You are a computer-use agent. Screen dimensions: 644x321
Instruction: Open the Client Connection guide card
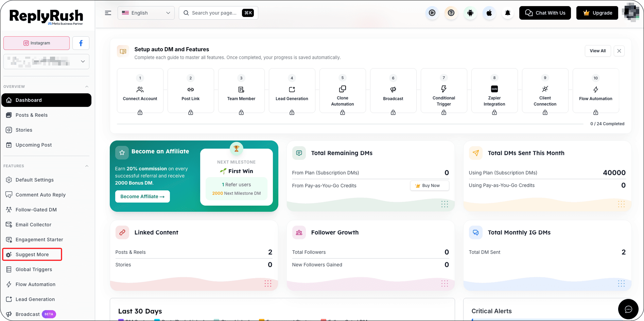tap(545, 91)
